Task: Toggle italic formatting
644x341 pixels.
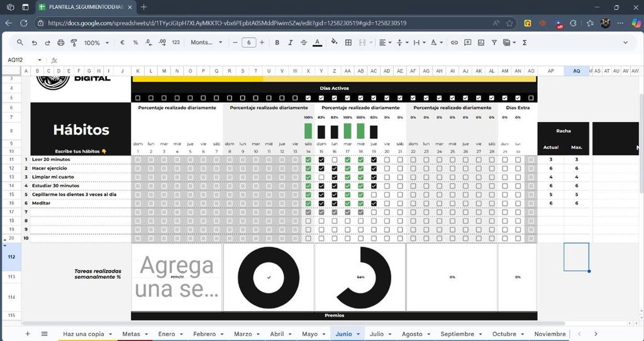Action: (291, 42)
